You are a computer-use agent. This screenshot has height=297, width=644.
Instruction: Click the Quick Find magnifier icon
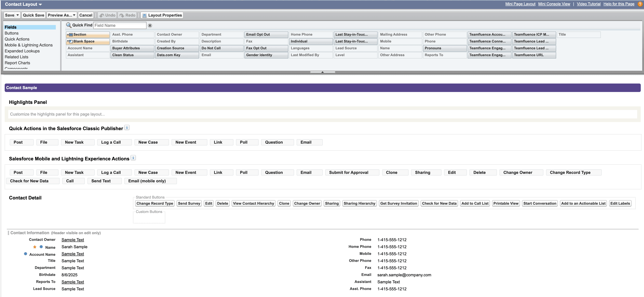69,25
